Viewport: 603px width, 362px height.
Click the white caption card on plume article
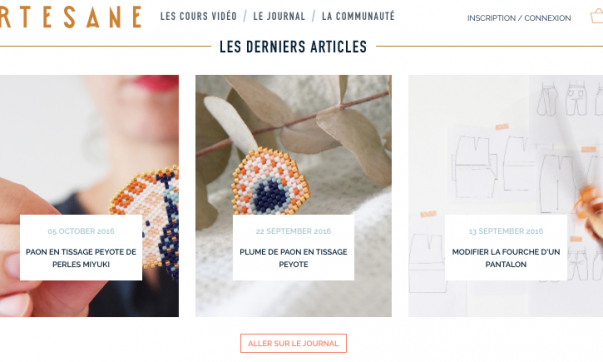tap(293, 247)
